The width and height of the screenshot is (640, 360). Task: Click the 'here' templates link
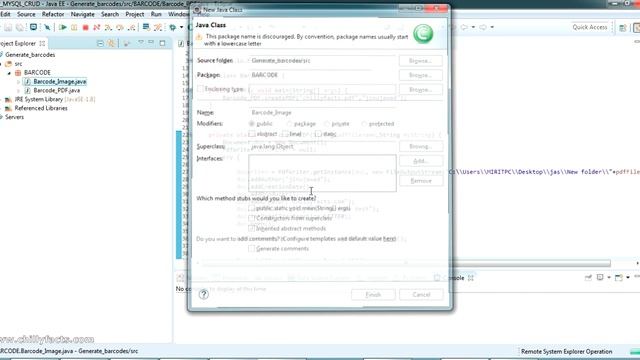[x=389, y=239]
